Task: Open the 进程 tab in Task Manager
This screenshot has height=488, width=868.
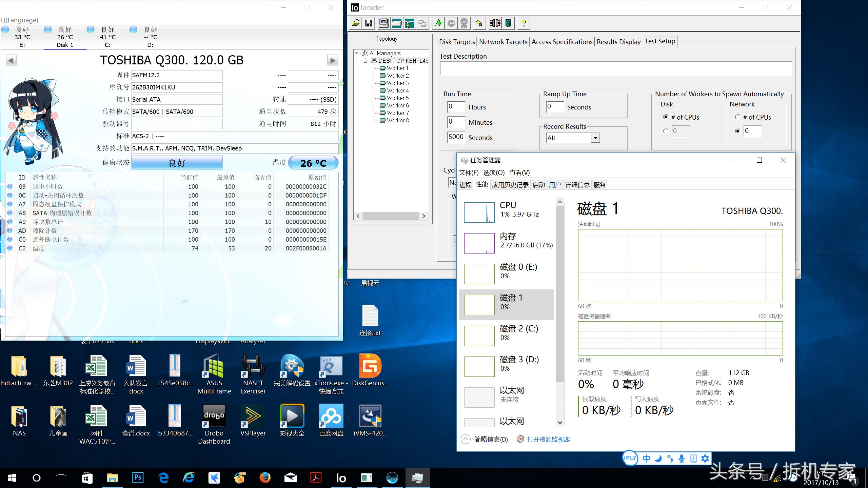Action: [x=465, y=185]
